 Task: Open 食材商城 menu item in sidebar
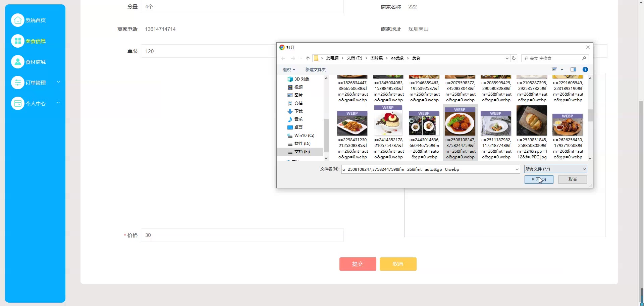(x=36, y=62)
